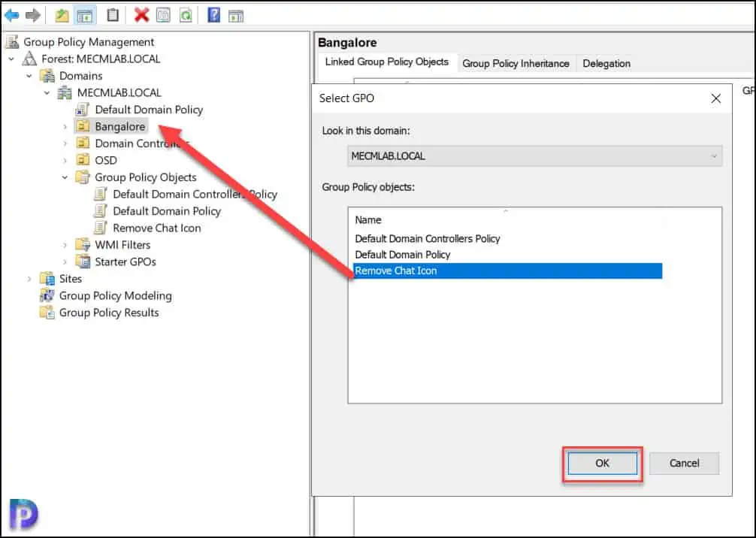
Task: Open the Properties toolbar icon
Action: pos(163,15)
